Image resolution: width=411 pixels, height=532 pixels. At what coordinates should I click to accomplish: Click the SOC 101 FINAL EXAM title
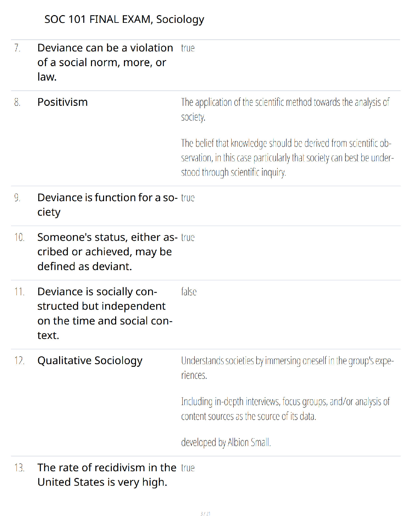pos(124,19)
